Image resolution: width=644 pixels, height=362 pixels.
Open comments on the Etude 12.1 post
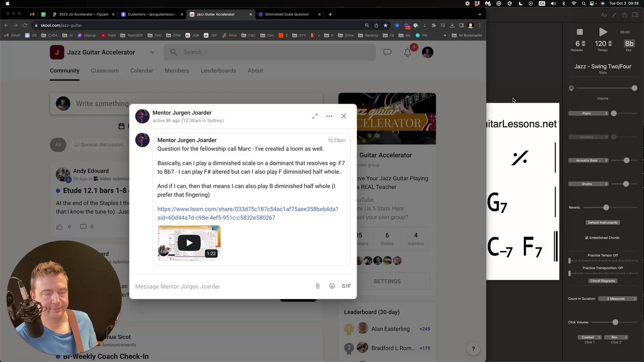coord(83,227)
